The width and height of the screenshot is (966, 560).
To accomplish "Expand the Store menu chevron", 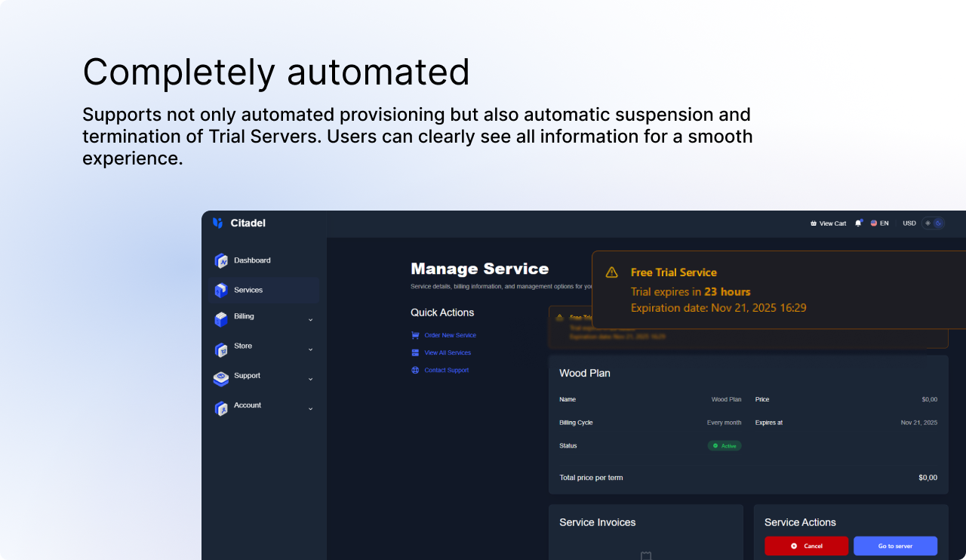I will click(310, 349).
